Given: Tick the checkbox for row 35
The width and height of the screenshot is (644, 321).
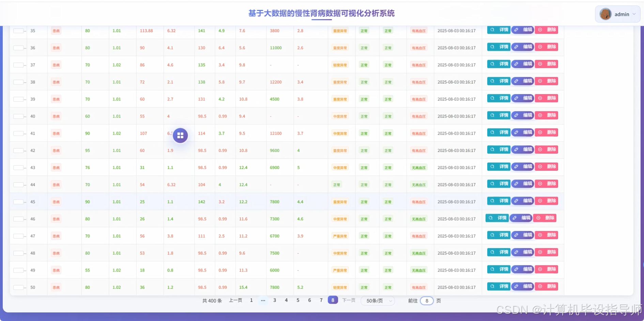Looking at the screenshot, I should point(18,31).
